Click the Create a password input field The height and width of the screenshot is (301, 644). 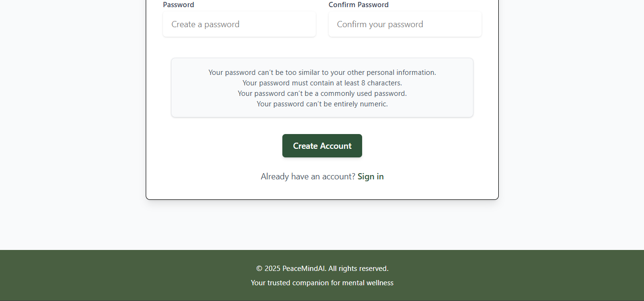pos(239,24)
